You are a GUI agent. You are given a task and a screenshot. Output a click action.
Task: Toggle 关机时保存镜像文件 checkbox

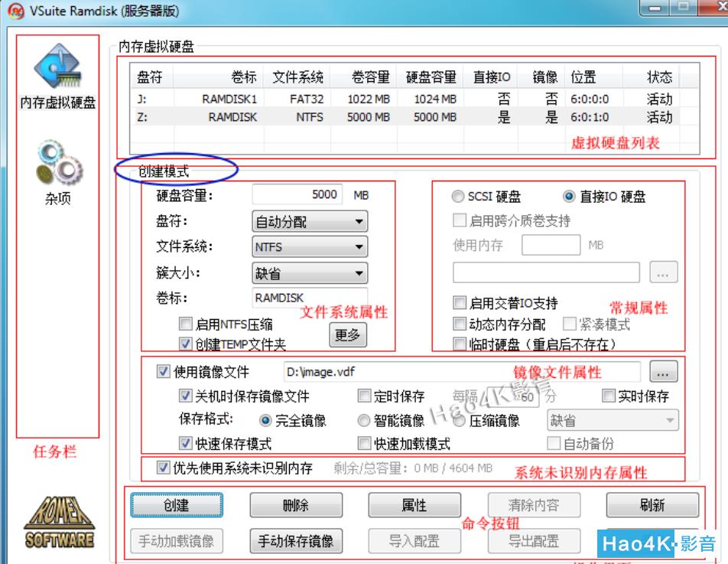pyautogui.click(x=185, y=396)
